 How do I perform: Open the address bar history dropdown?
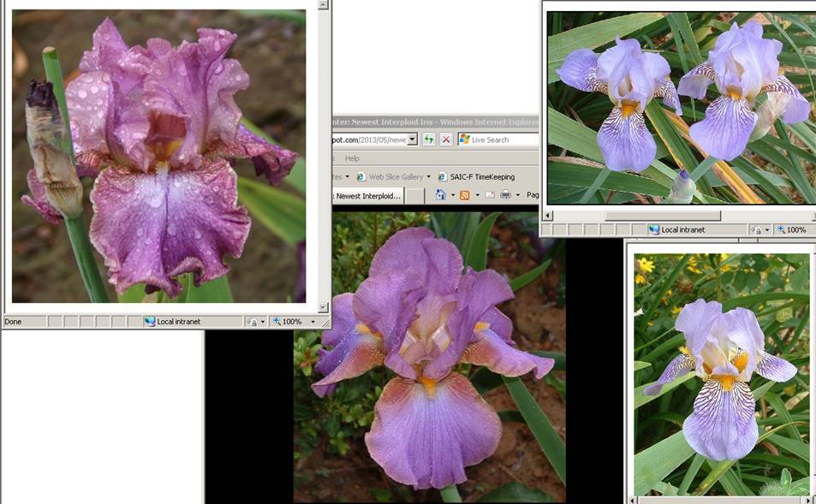(412, 139)
